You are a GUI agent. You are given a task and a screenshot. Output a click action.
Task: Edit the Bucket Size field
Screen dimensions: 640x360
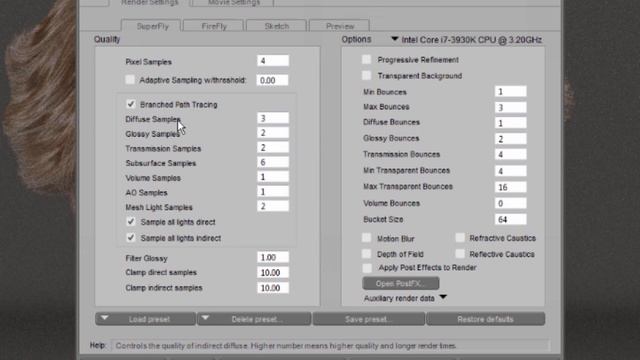pyautogui.click(x=511, y=219)
